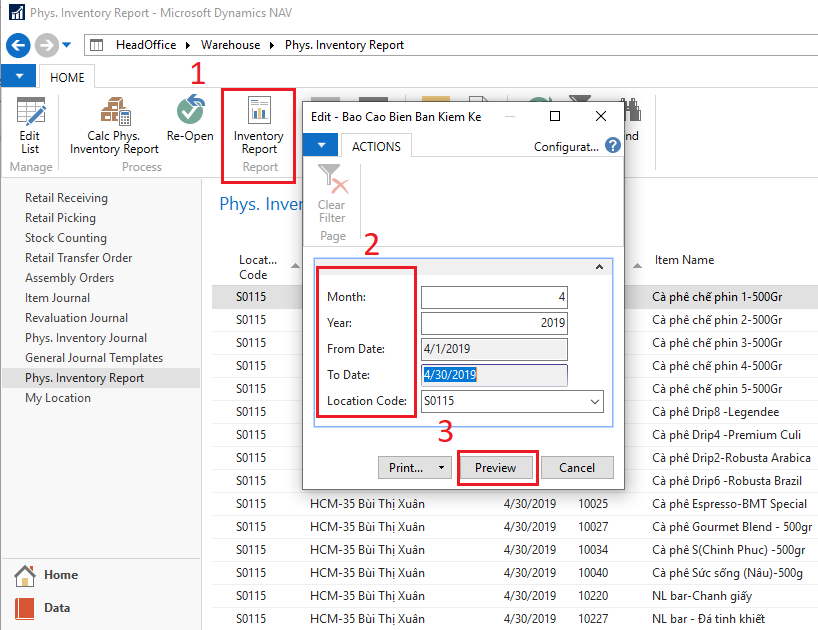Click the Cancel button
818x630 pixels.
tap(577, 467)
